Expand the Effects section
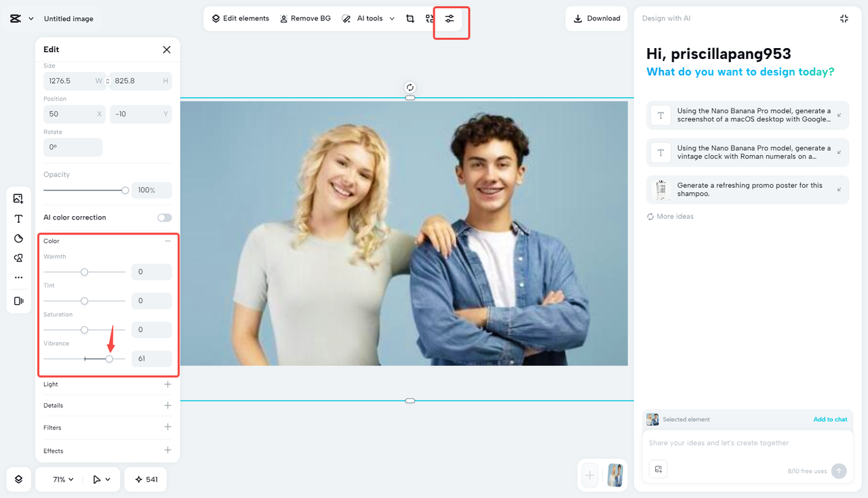Image resolution: width=868 pixels, height=498 pixels. (167, 450)
